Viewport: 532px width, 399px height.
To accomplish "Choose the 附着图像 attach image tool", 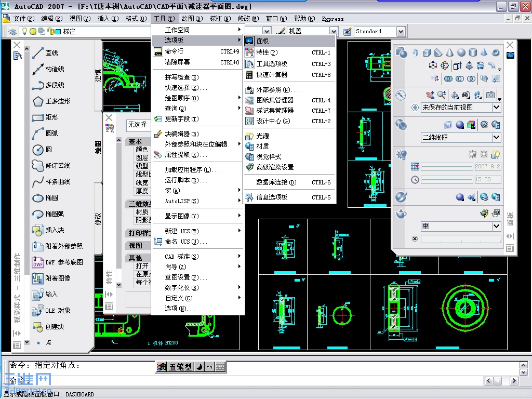I will pos(51,278).
